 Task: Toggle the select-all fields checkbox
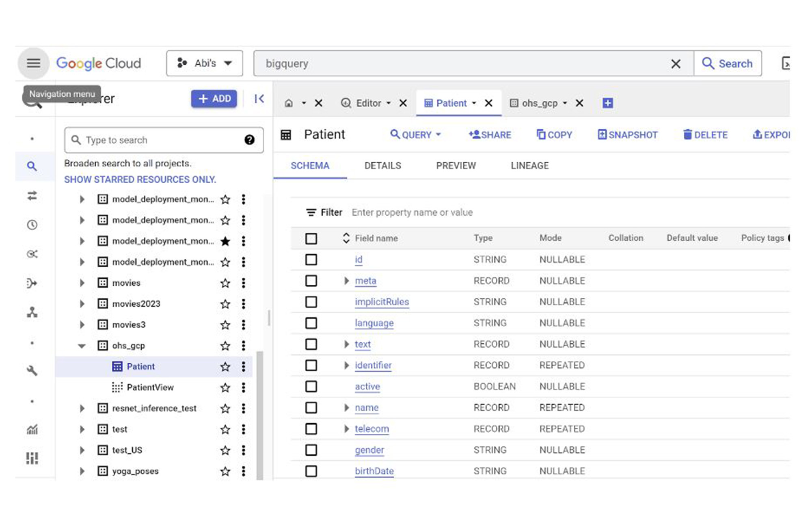pyautogui.click(x=311, y=238)
